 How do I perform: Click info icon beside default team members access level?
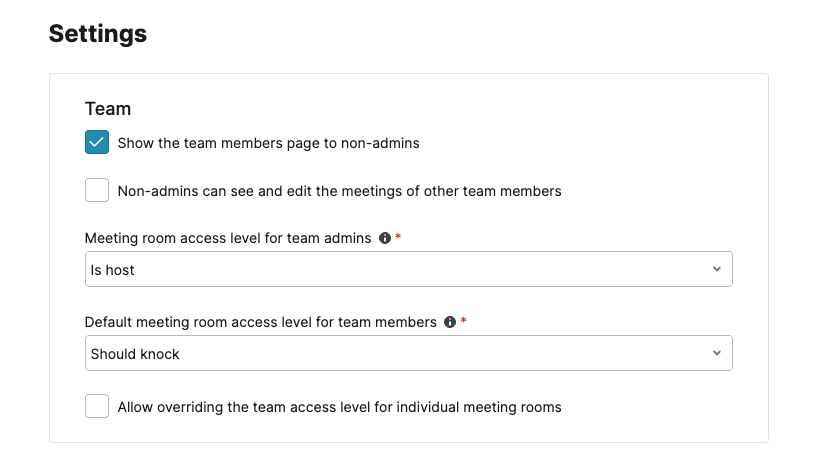pyautogui.click(x=449, y=323)
